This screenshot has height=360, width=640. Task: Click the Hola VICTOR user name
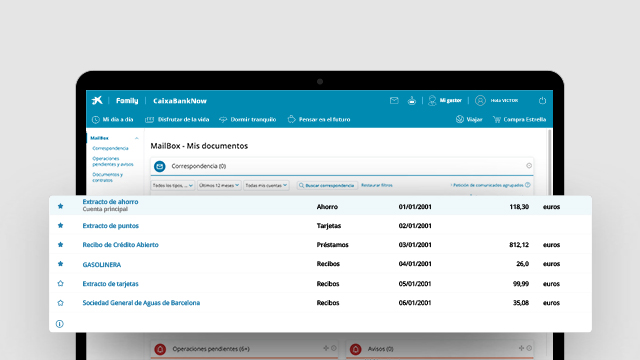[x=504, y=100]
